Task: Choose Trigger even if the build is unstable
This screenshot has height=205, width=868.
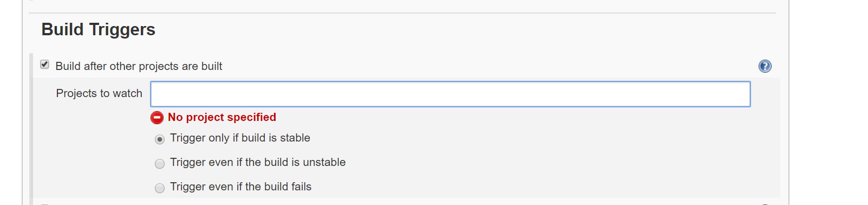Action: (x=160, y=164)
